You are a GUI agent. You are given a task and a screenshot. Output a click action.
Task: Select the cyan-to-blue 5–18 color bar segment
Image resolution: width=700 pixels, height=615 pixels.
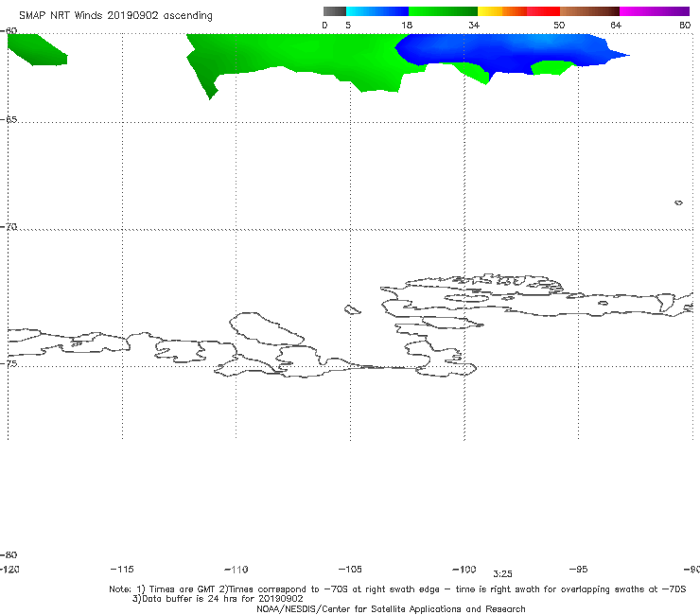coord(377,11)
